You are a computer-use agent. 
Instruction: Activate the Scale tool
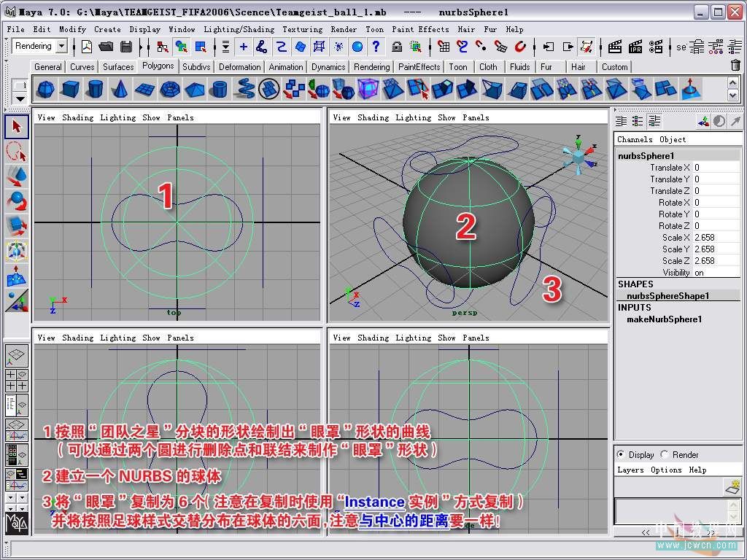pyautogui.click(x=17, y=226)
